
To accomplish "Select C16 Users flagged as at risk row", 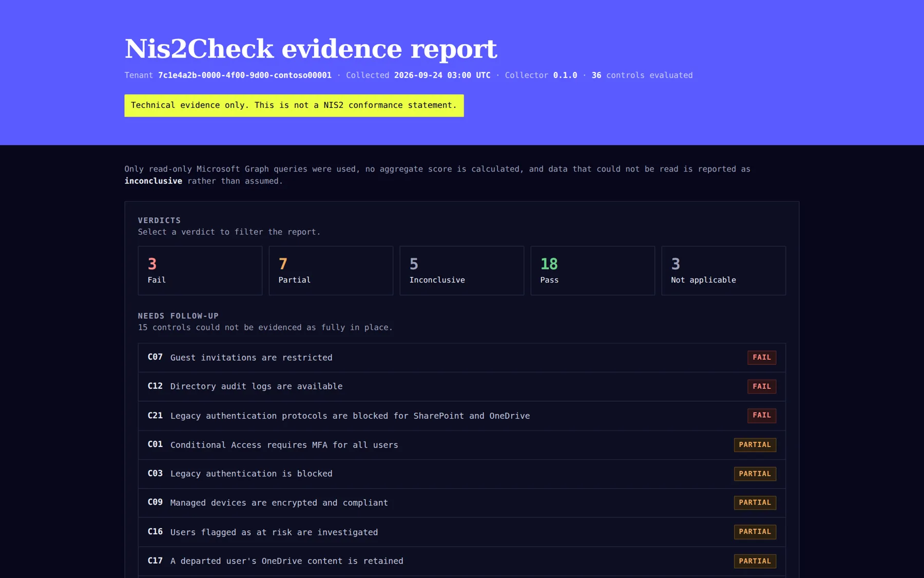I will click(x=461, y=532).
